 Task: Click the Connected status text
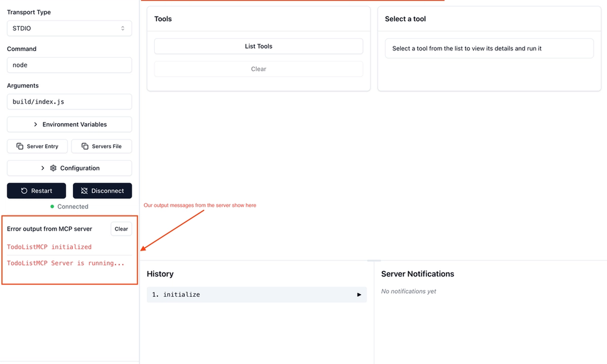point(73,206)
